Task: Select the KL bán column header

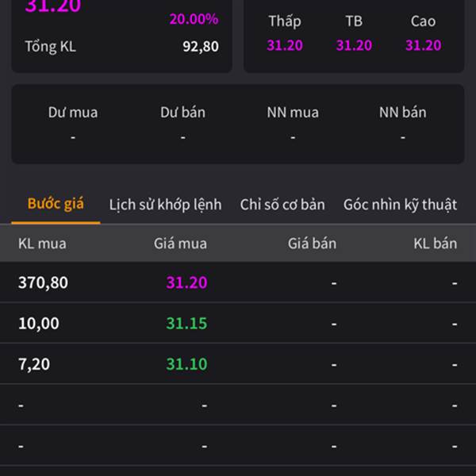Action: tap(436, 244)
